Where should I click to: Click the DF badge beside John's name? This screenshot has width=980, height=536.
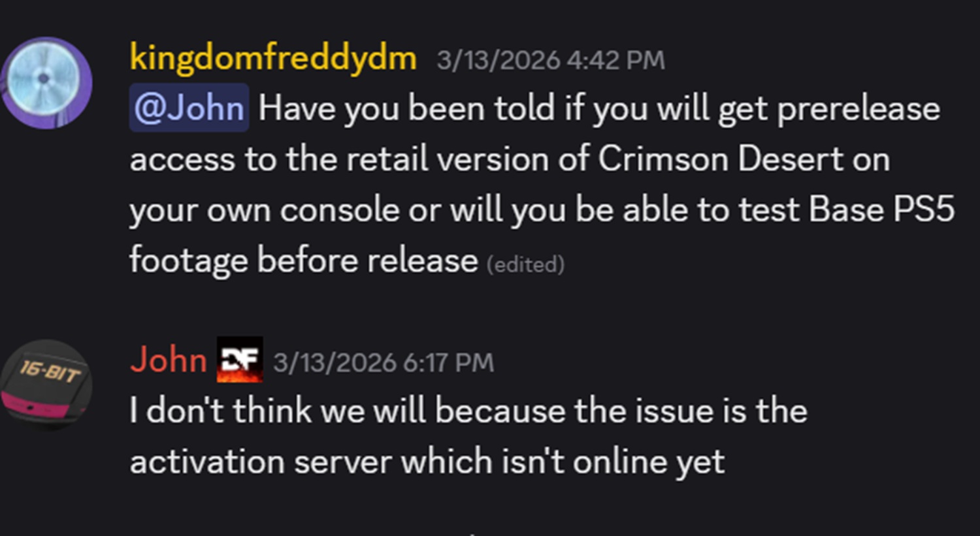point(240,360)
